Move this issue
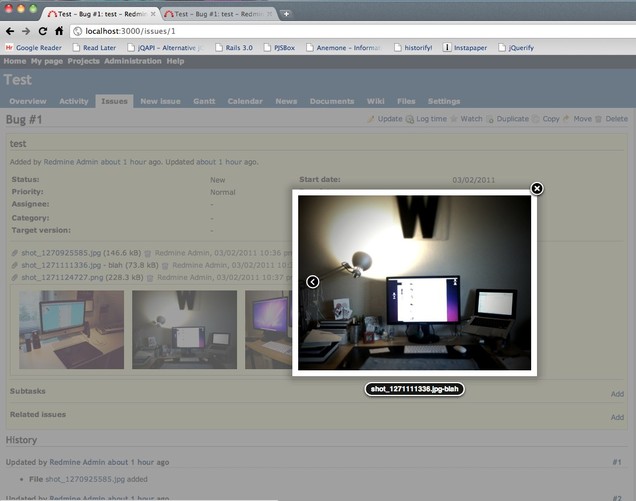This screenshot has width=636, height=501. coord(578,119)
